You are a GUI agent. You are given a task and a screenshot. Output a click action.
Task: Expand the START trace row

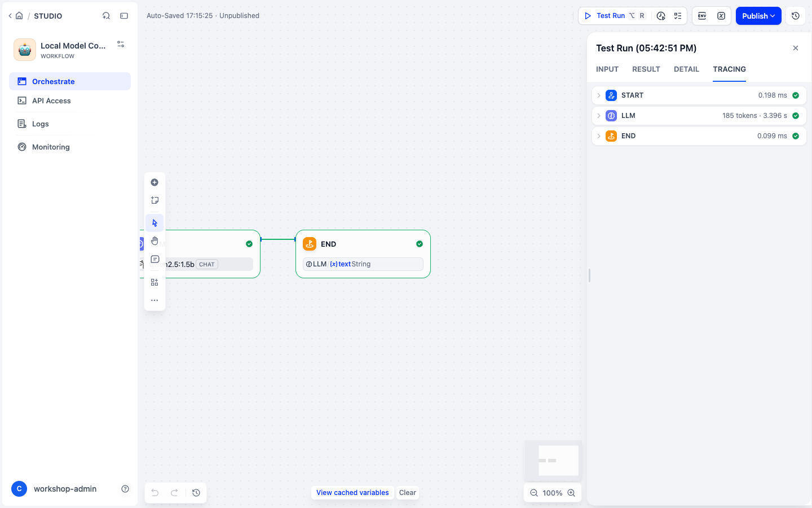click(699, 95)
